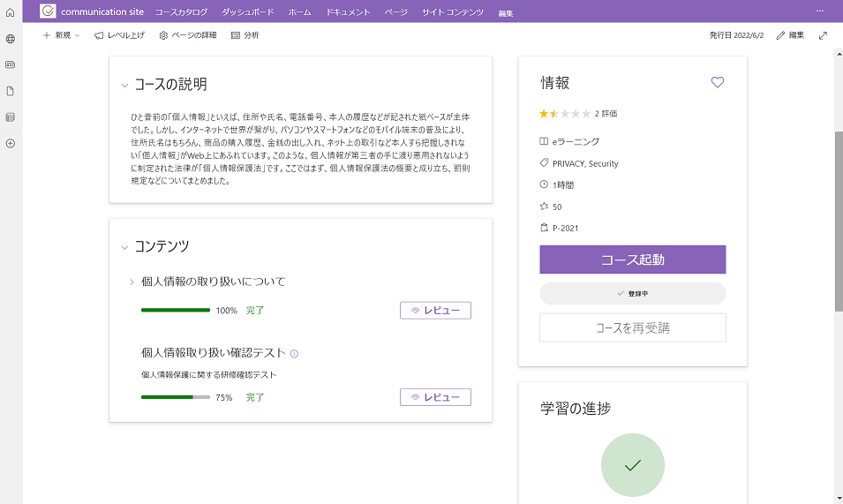
Task: Click レビュー button for 個人情報取り扱い確認テスト
Action: (435, 397)
